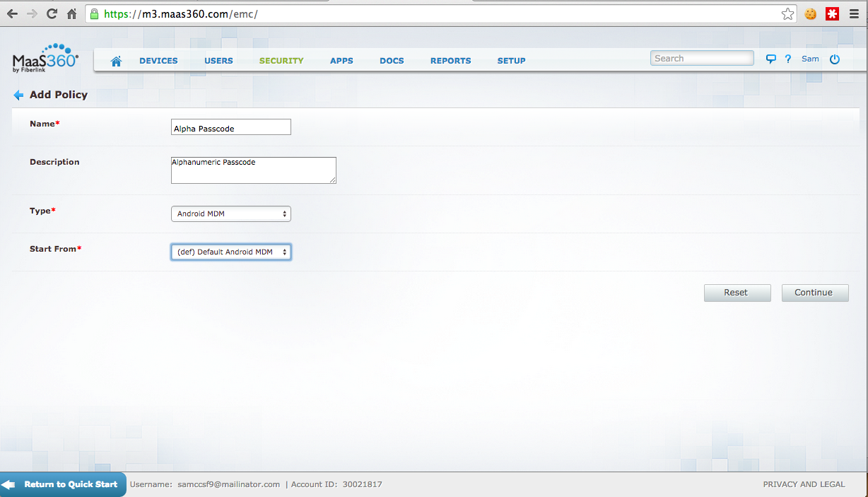Screen dimensions: 868x497
Task: Open the Sam user account link
Action: coord(810,59)
